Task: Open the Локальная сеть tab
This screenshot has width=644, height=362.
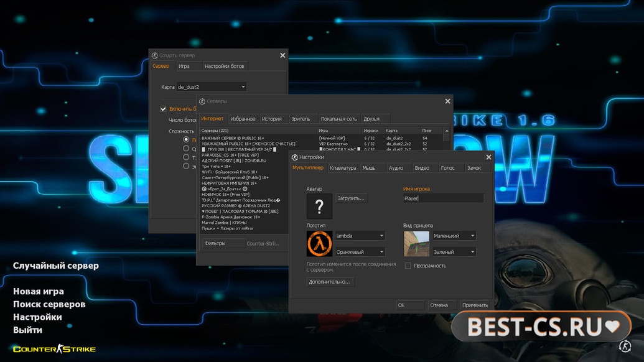Action: (x=339, y=119)
